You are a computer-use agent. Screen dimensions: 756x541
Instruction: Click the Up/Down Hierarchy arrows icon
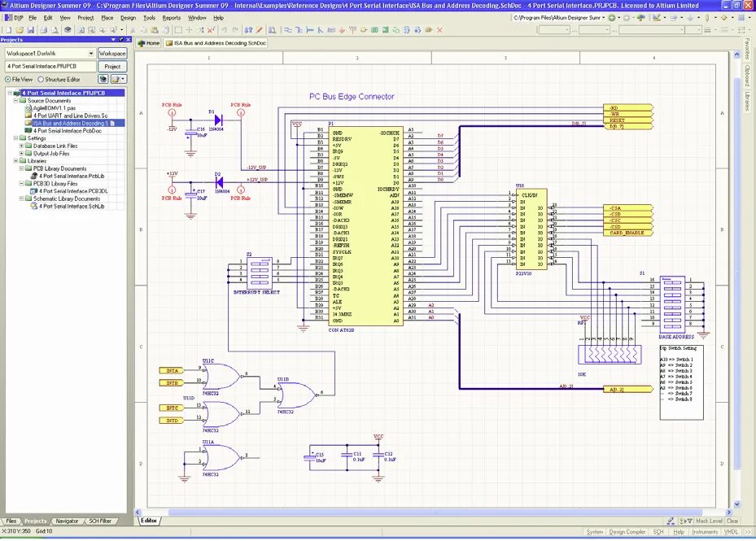click(248, 30)
